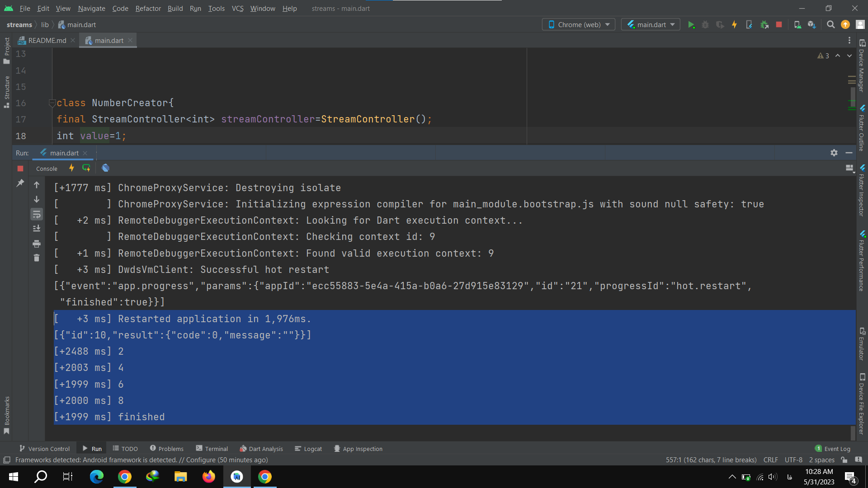This screenshot has height=488, width=868.
Task: Collapse the NumberCreator class fold marker
Action: point(52,103)
